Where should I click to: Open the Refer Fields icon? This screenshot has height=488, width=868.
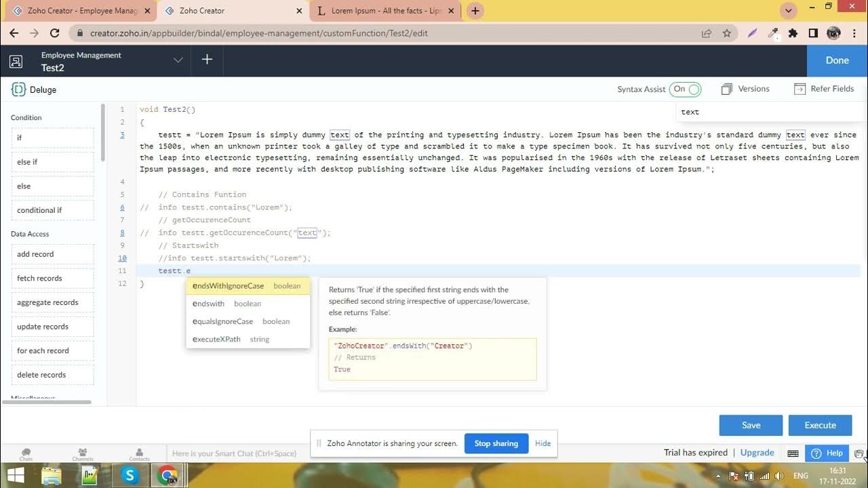coord(800,89)
